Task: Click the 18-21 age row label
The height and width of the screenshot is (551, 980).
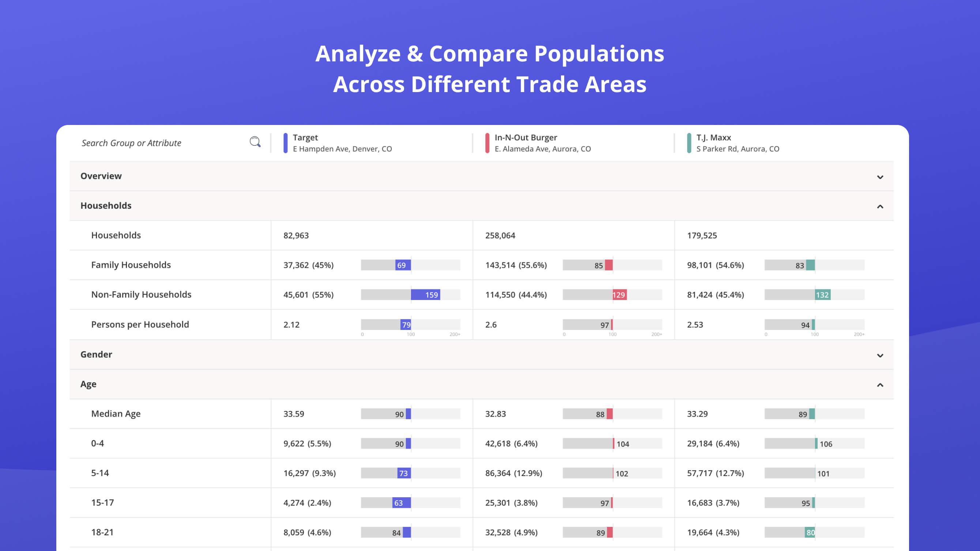Action: pos(102,532)
